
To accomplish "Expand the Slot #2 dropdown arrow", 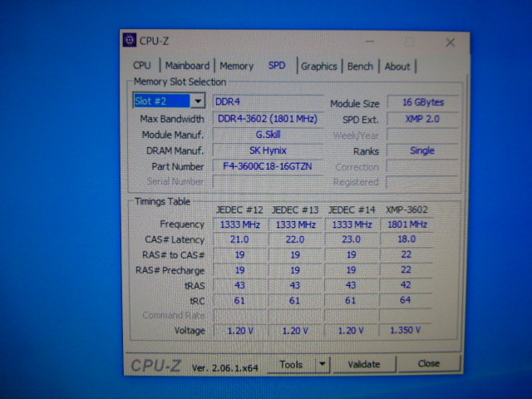I will 198,101.
